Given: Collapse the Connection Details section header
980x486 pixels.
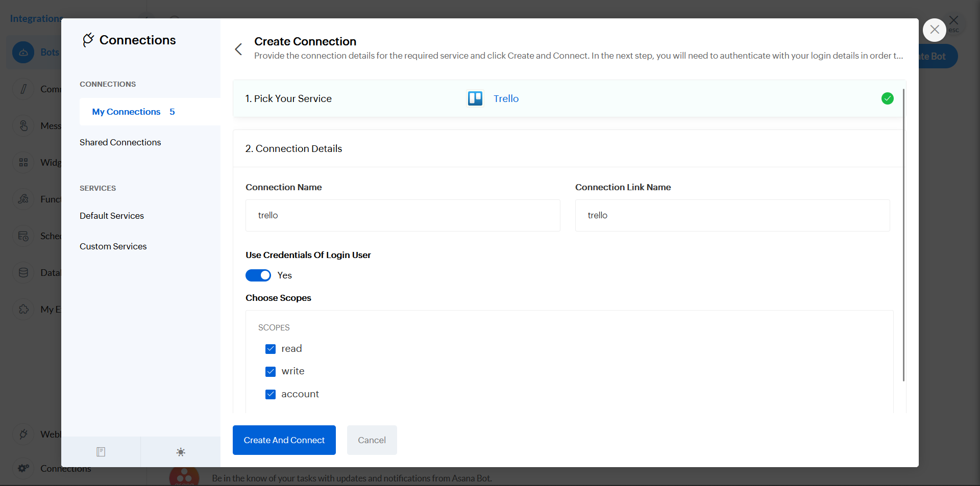Looking at the screenshot, I should [x=293, y=148].
